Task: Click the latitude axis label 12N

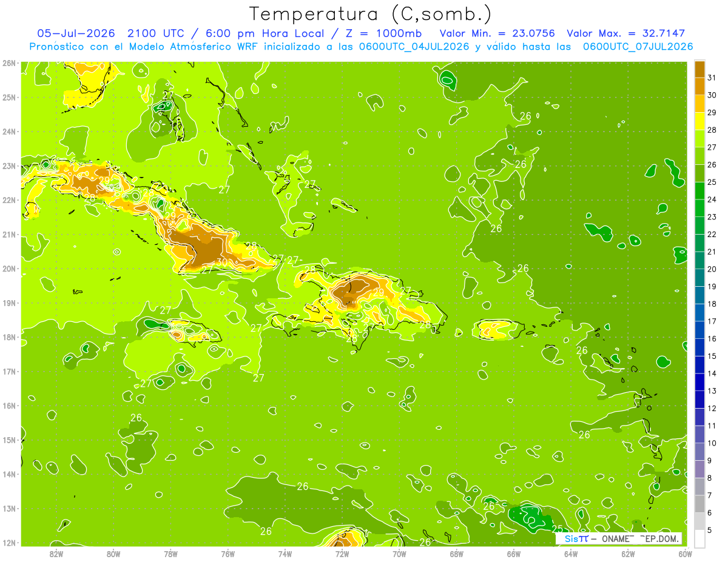Action: 9,543
